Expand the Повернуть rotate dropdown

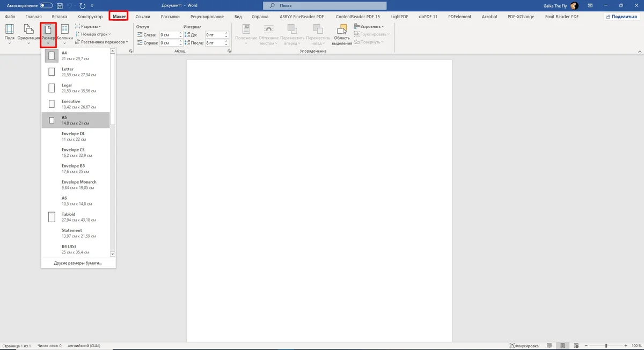click(x=368, y=41)
